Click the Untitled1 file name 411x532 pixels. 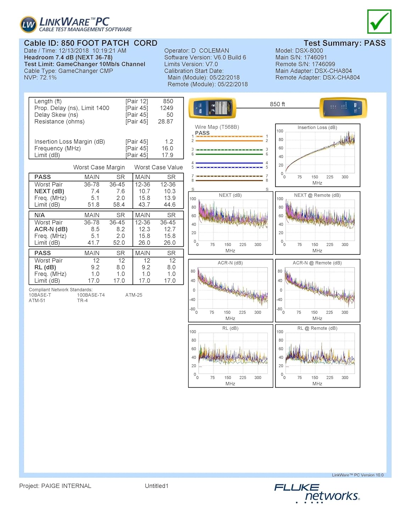[156, 486]
